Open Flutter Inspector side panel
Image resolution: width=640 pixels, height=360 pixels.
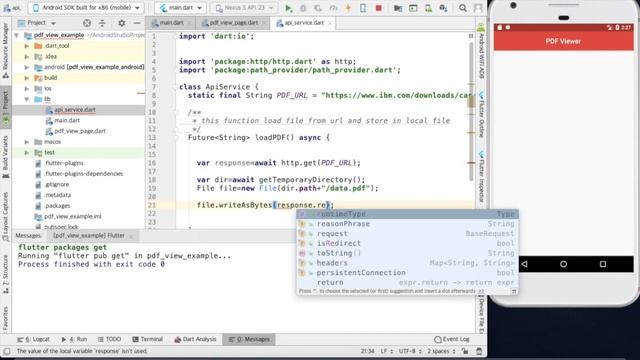pyautogui.click(x=481, y=176)
